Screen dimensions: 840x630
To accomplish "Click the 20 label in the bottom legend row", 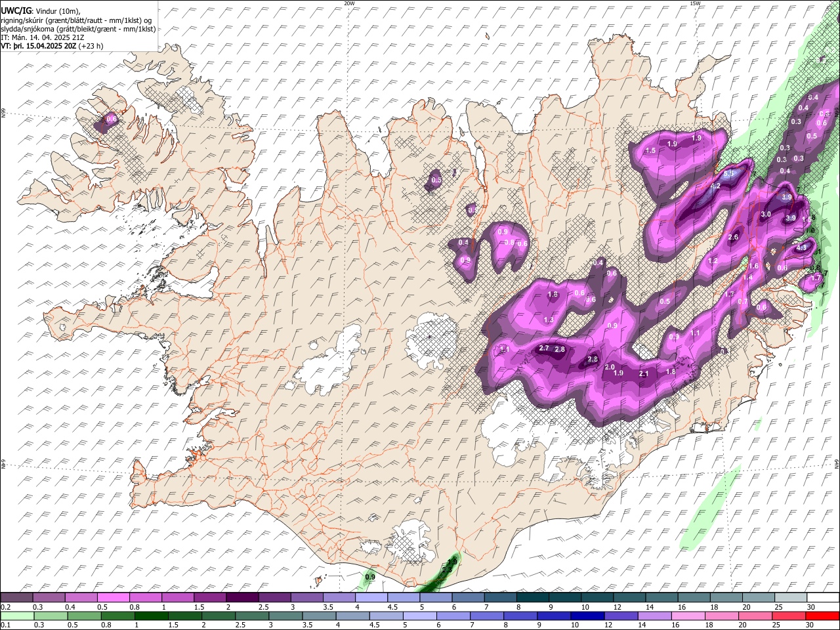I will [744, 625].
